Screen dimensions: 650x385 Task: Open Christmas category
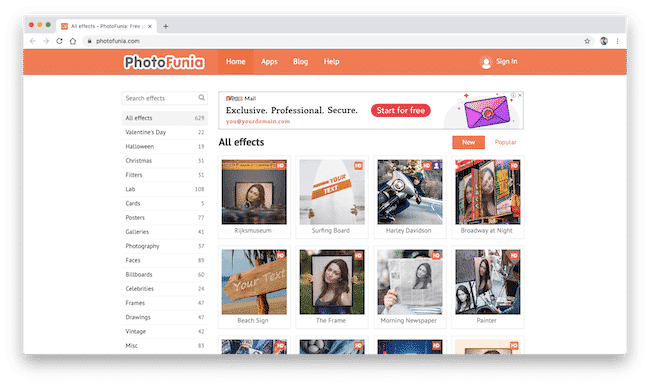tap(165, 161)
